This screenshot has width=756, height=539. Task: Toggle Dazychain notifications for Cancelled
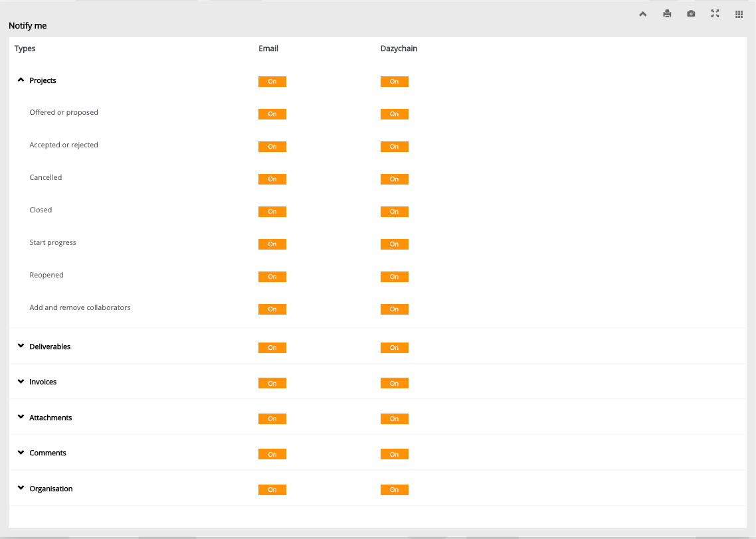(394, 179)
